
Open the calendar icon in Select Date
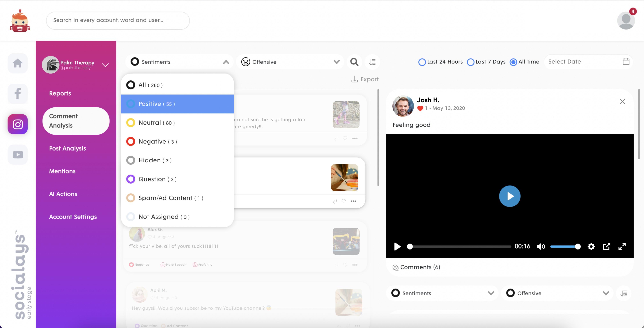pyautogui.click(x=626, y=62)
